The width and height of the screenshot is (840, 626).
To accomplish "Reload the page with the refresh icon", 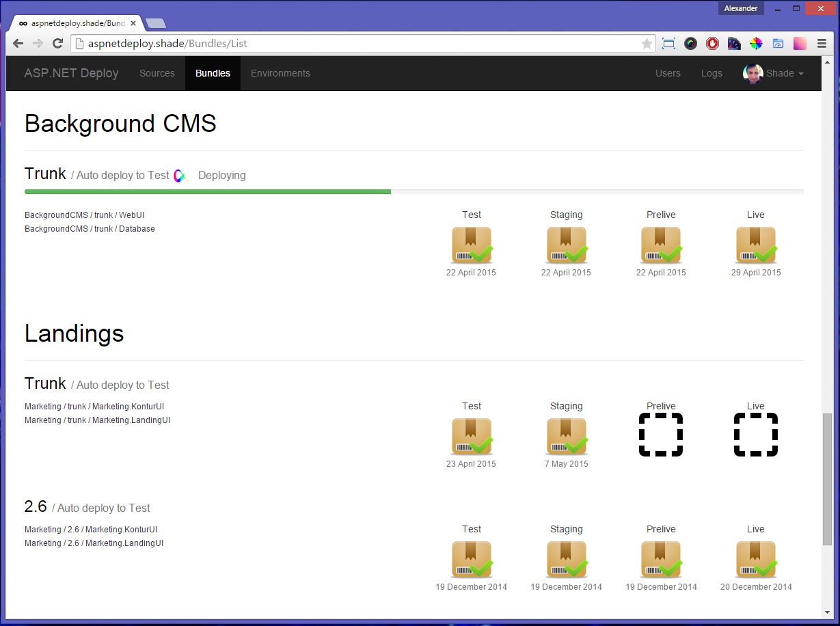I will pyautogui.click(x=58, y=44).
